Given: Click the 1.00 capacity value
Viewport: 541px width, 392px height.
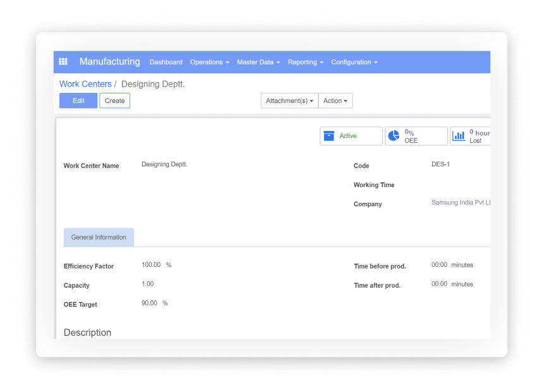Looking at the screenshot, I should [148, 284].
